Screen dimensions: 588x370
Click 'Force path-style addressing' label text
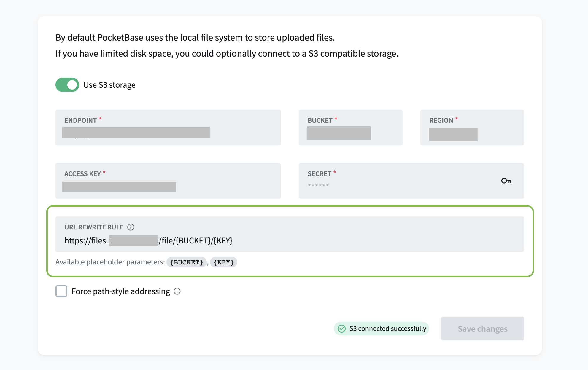click(x=121, y=291)
